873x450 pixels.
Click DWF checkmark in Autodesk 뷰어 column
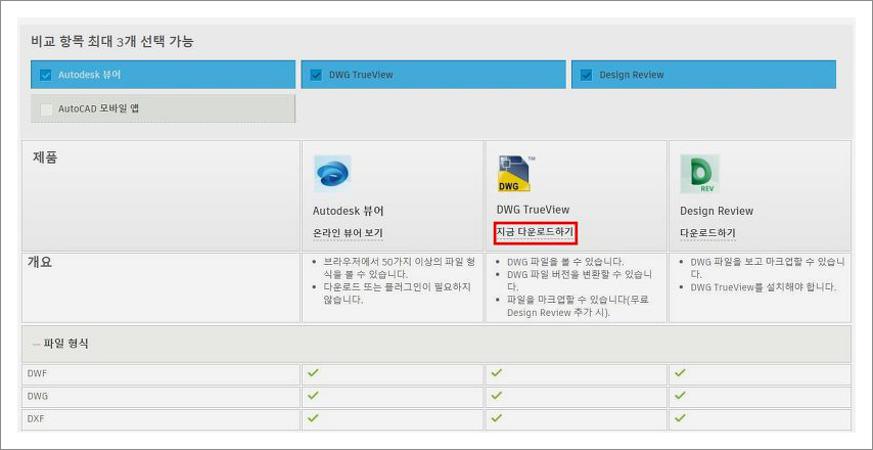[313, 373]
